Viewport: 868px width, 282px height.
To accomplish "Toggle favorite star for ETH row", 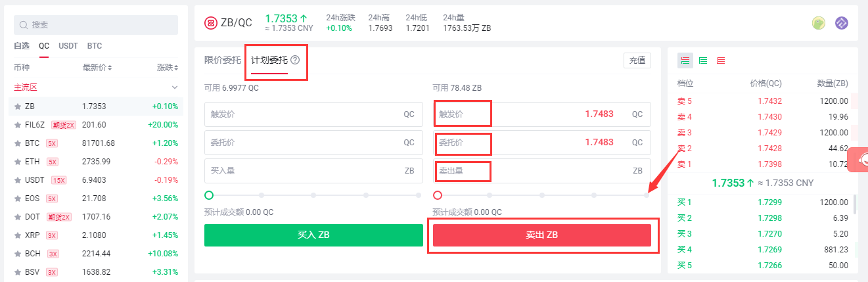I will [18, 161].
